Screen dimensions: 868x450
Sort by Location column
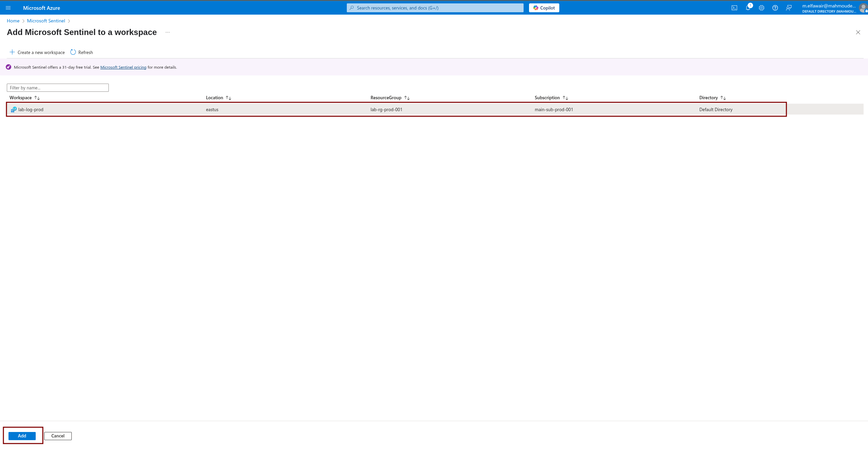[x=219, y=98]
